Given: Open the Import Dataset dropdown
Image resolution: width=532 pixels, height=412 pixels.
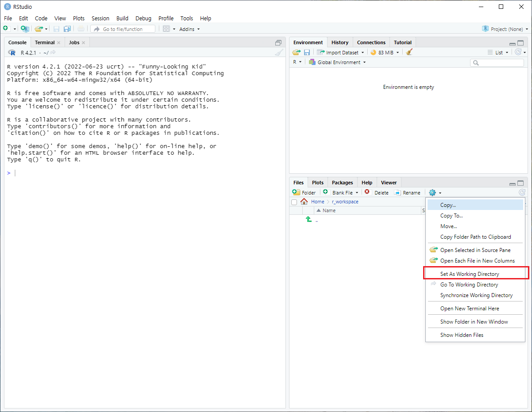Looking at the screenshot, I should [340, 53].
